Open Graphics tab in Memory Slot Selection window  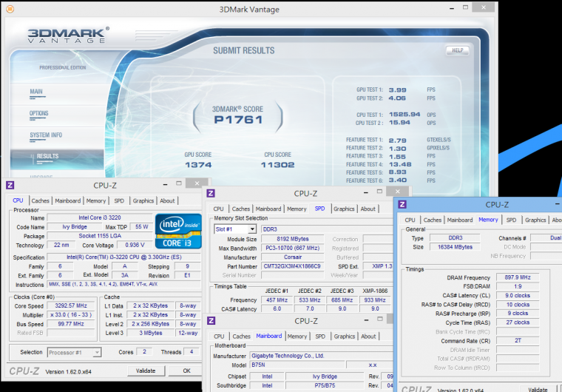(x=344, y=209)
